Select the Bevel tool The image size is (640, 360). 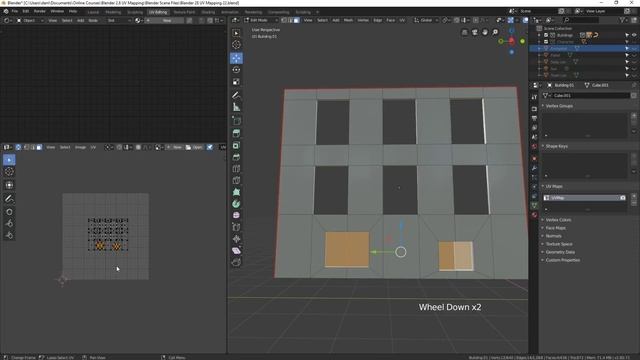point(236,157)
